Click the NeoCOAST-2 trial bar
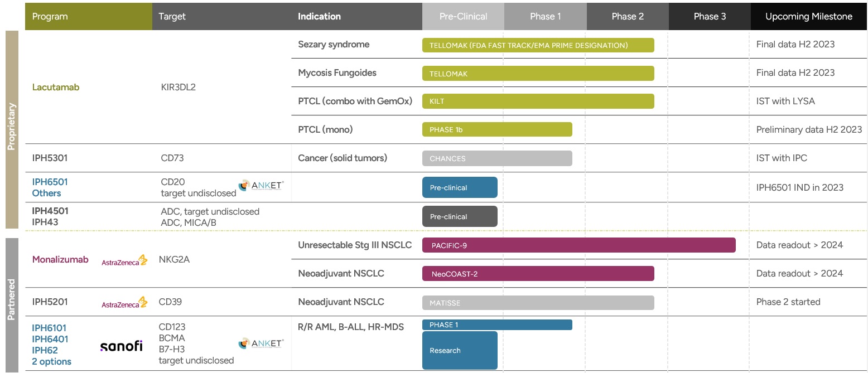868x373 pixels. pyautogui.click(x=538, y=274)
